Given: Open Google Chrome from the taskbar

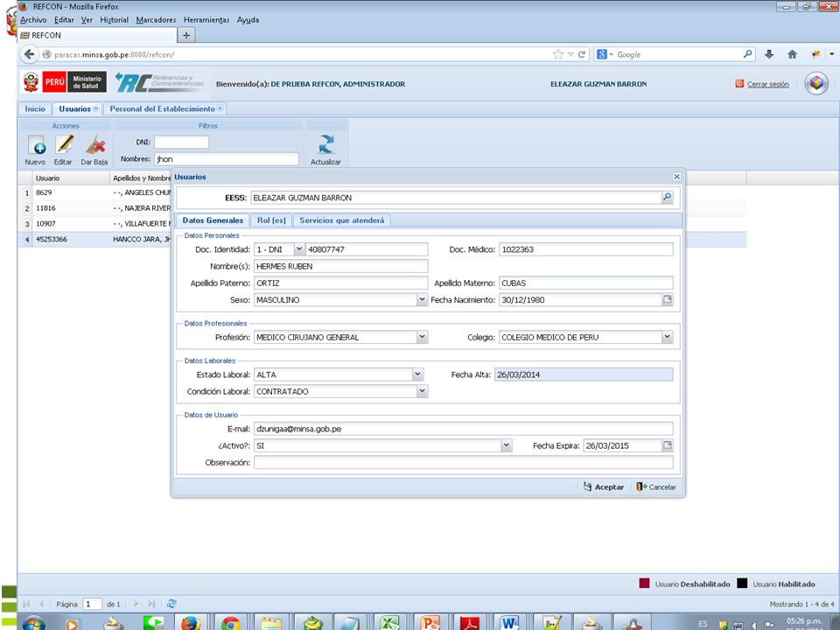Looking at the screenshot, I should (231, 623).
